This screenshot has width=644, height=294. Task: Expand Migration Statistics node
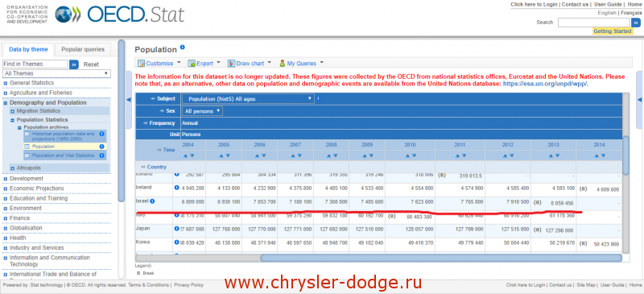[12, 111]
